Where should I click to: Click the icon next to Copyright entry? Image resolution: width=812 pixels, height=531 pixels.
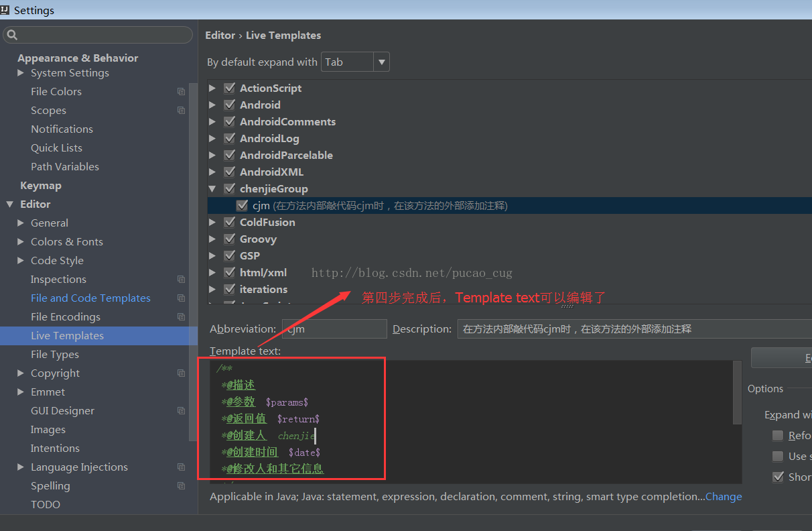coord(181,373)
